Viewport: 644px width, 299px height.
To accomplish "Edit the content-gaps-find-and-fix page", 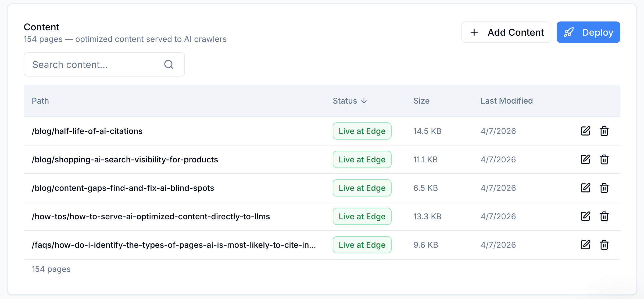I will pyautogui.click(x=585, y=188).
